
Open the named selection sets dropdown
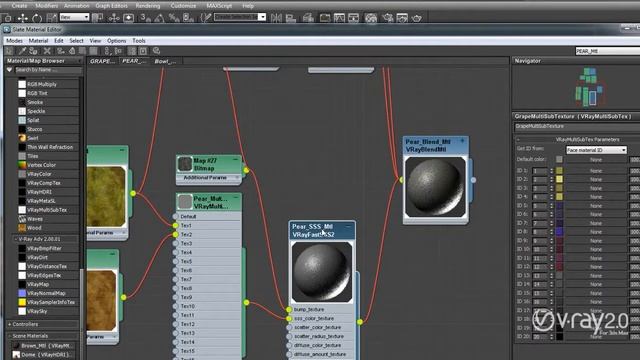point(240,17)
